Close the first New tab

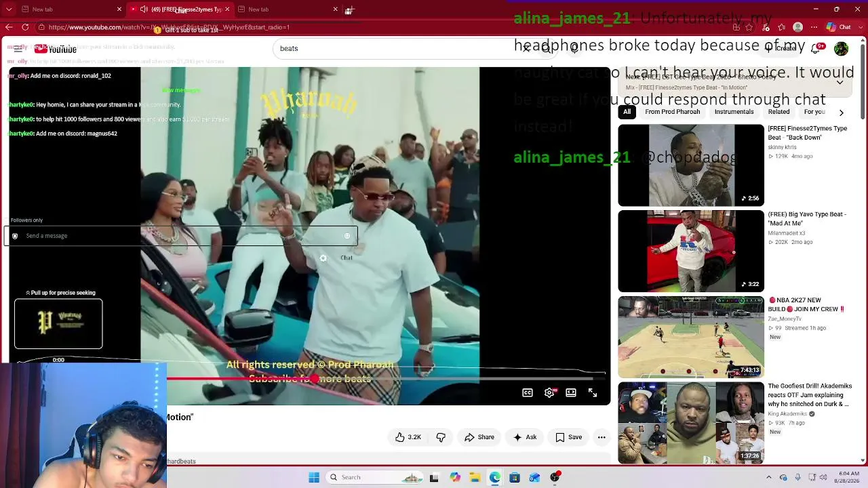[119, 9]
